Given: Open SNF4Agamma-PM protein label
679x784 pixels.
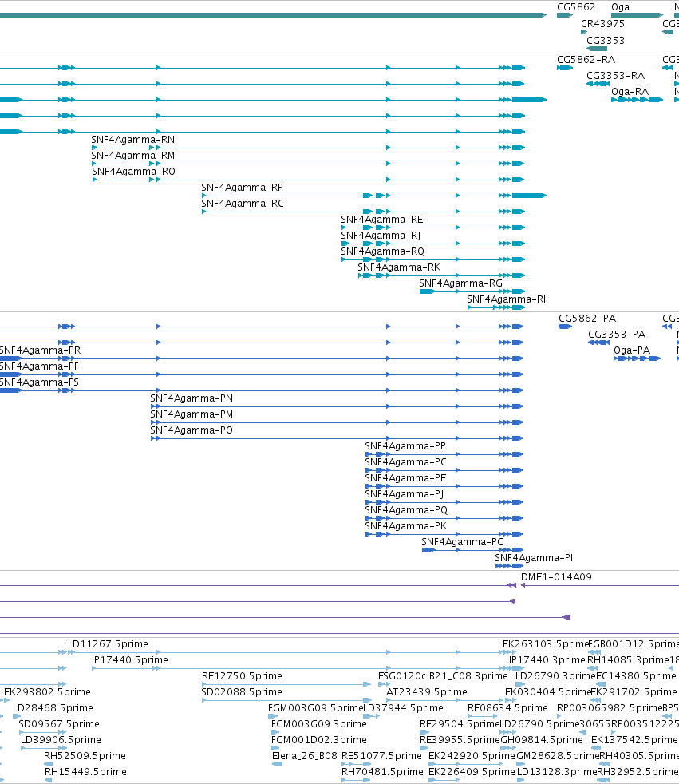Looking at the screenshot, I should tap(191, 414).
